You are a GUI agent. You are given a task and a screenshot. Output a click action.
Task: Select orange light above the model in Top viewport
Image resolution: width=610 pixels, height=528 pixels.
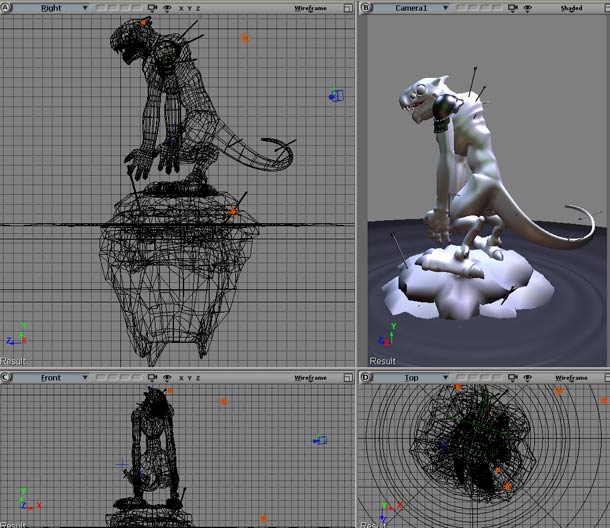coord(458,387)
